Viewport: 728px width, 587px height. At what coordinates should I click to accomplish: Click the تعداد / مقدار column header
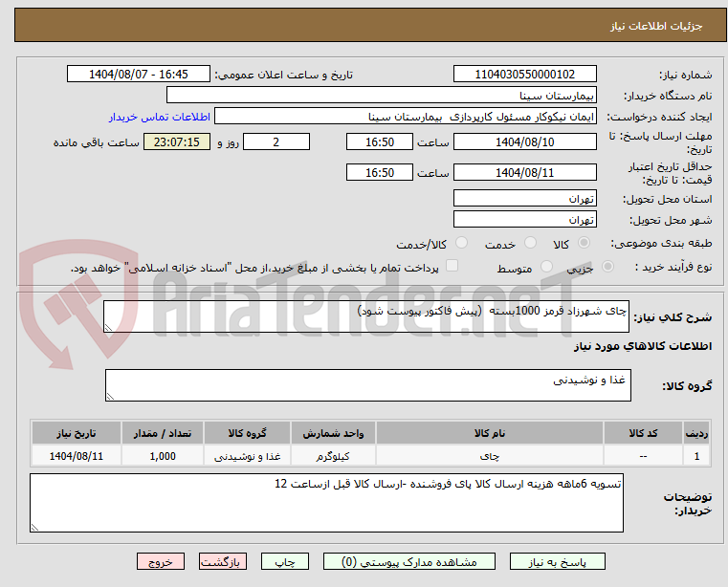click(163, 433)
